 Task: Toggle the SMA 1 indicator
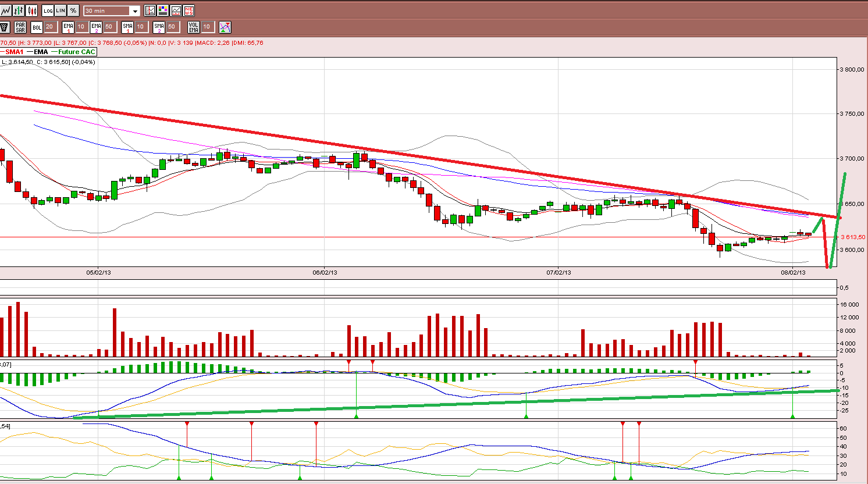[127, 27]
